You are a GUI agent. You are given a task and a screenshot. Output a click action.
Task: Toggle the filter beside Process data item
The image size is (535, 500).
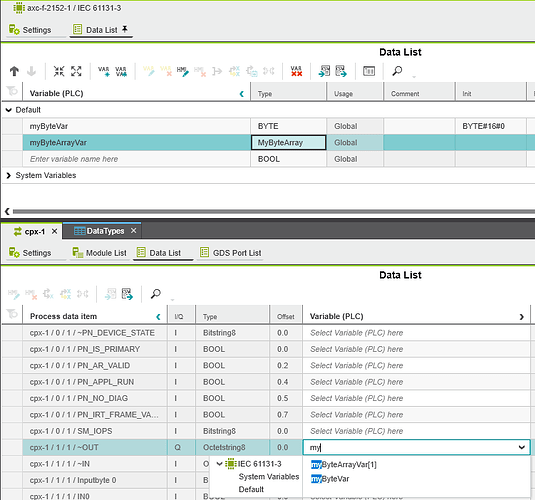coord(12,314)
